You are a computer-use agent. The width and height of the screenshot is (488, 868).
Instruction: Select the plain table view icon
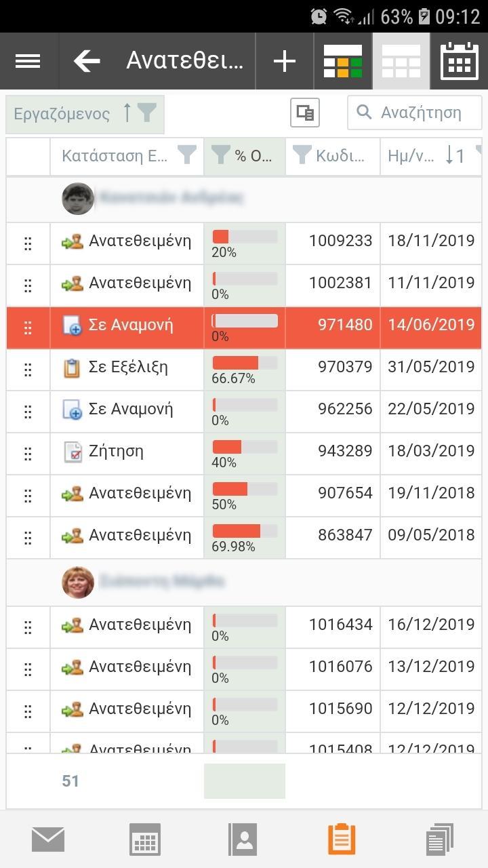pos(401,61)
